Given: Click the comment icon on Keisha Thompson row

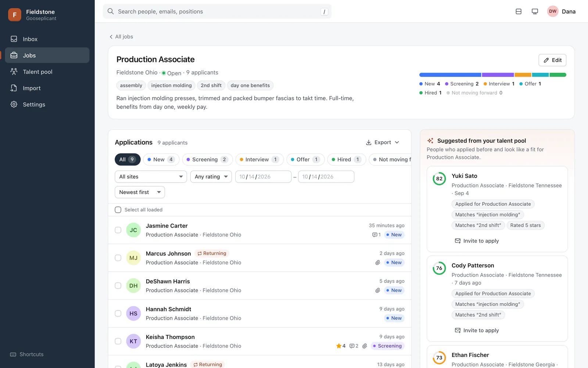Looking at the screenshot, I should [x=352, y=346].
